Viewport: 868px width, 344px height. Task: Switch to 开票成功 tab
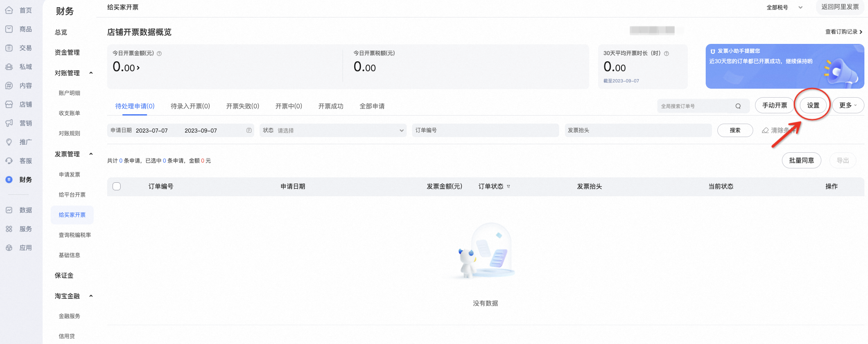click(x=331, y=106)
